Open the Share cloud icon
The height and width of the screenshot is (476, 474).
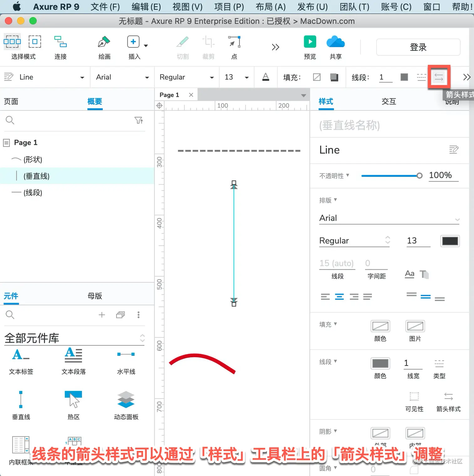point(335,42)
